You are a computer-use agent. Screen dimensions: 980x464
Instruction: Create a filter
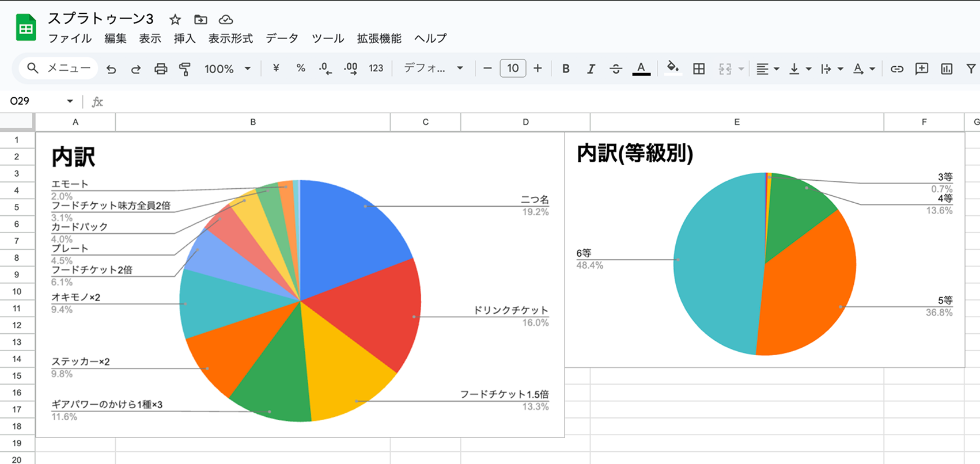tap(971, 69)
